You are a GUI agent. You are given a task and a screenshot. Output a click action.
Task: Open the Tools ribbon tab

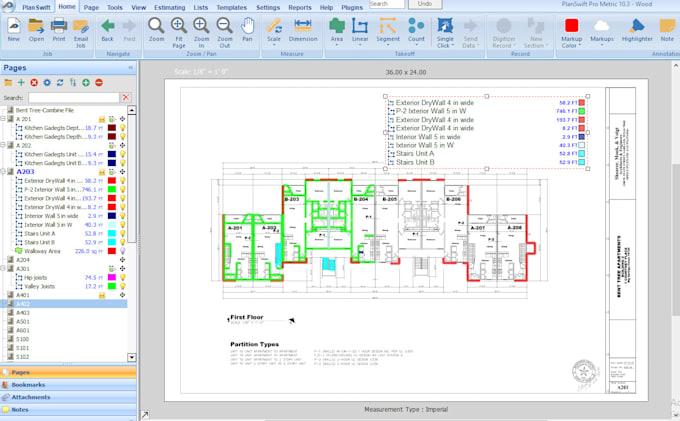115,7
